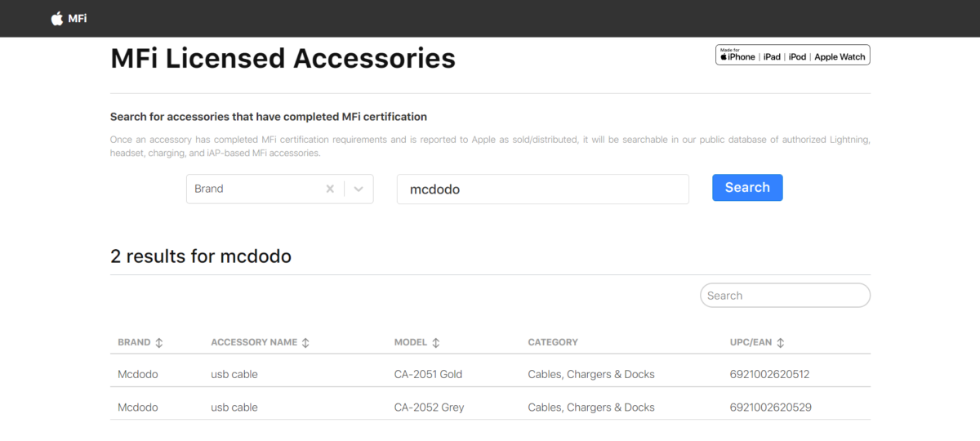Sort by Accessory Name column arrows
Screen dimensions: 980x441
tap(305, 343)
